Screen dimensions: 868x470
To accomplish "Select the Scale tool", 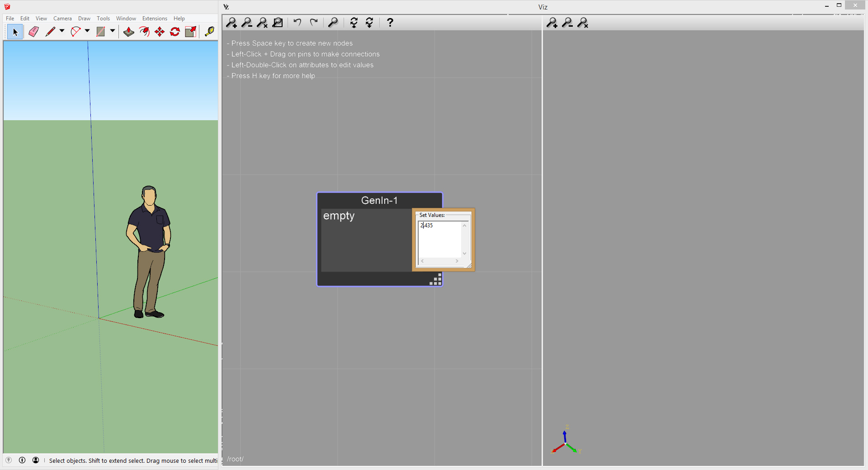I will (190, 32).
